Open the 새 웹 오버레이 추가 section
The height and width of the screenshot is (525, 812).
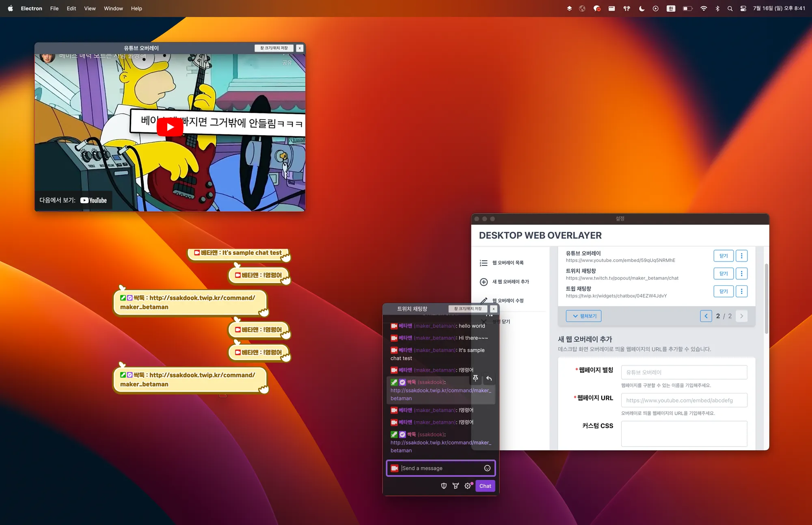510,282
